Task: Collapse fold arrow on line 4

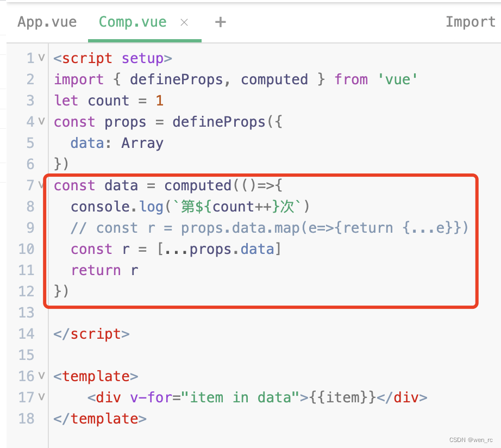Action: 41,121
